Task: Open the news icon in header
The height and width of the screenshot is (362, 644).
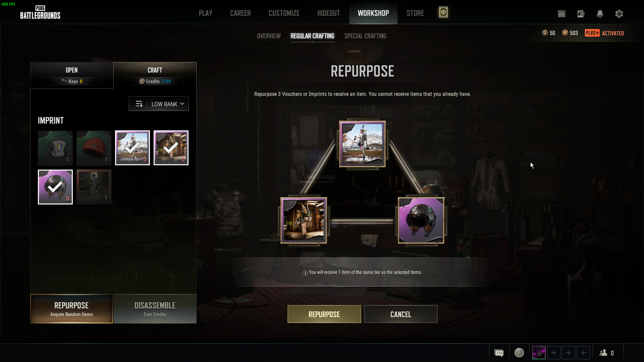Action: (581, 14)
